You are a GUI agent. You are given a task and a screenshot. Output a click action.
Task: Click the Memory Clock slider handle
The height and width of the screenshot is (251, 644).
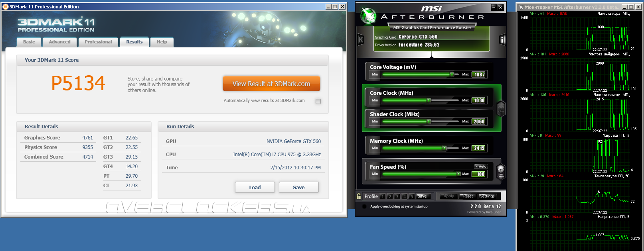pos(444,148)
